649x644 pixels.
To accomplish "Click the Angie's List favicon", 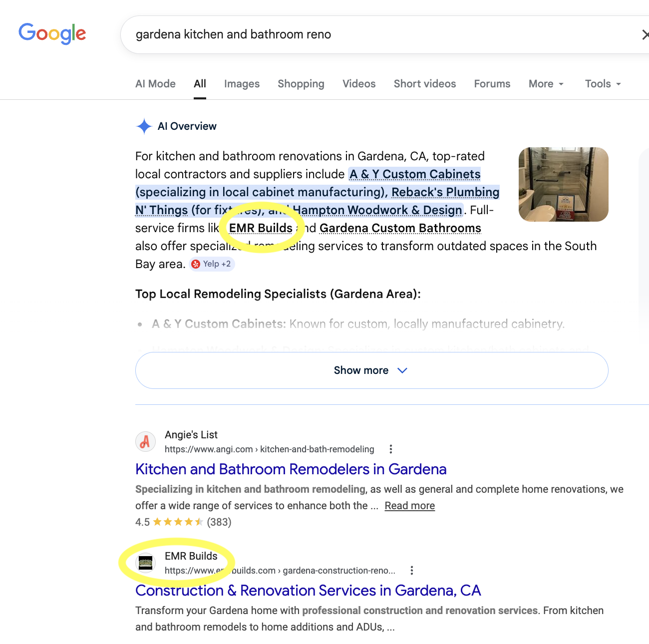I will pyautogui.click(x=145, y=442).
